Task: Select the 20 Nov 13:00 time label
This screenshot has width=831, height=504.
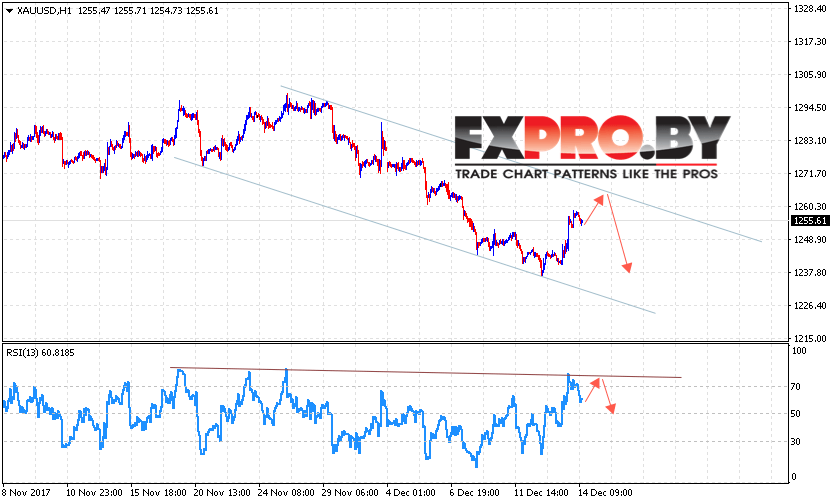Action: pos(223,493)
